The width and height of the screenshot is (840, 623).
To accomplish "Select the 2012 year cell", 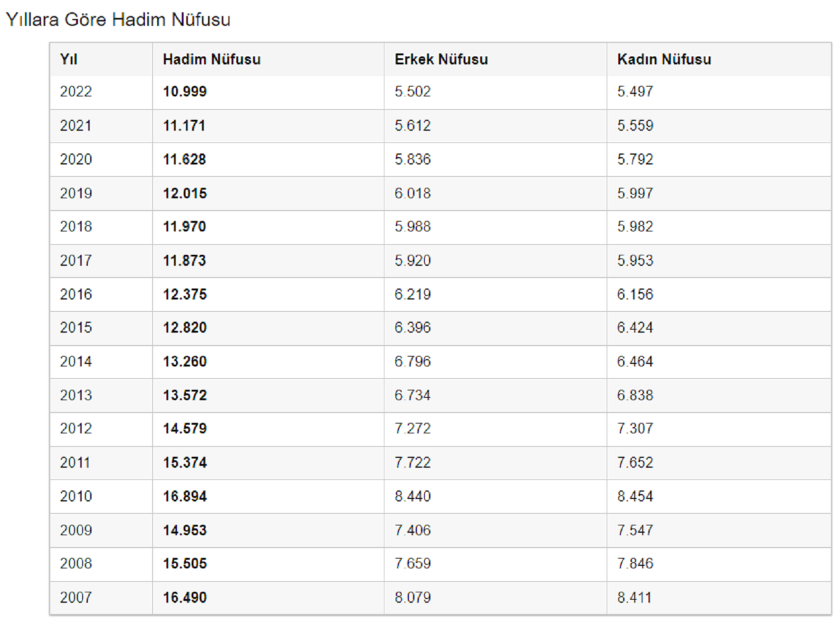I will [x=76, y=428].
